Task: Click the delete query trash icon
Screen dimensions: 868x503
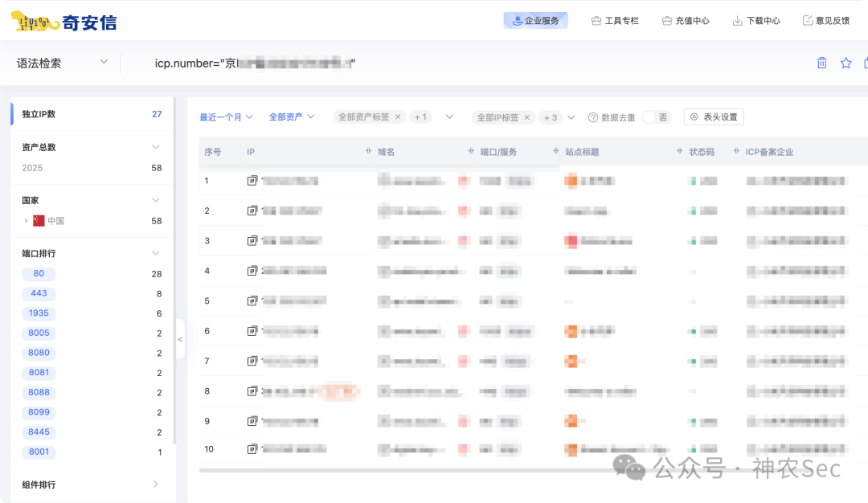Action: pos(821,63)
